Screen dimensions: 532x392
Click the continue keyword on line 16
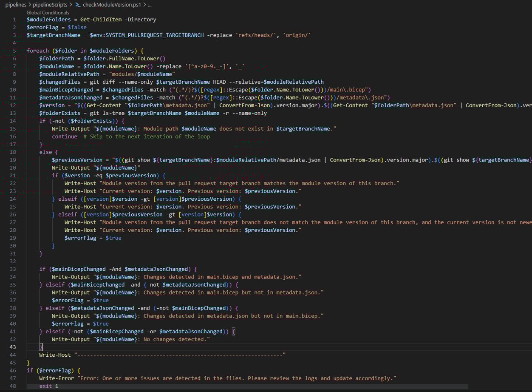(x=64, y=136)
